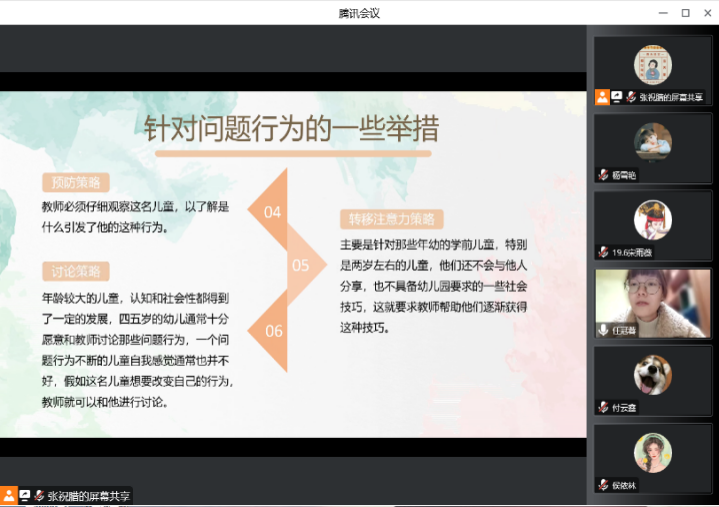Click the orange host icon at bottom-left
This screenshot has height=507, width=719.
pyautogui.click(x=9, y=495)
